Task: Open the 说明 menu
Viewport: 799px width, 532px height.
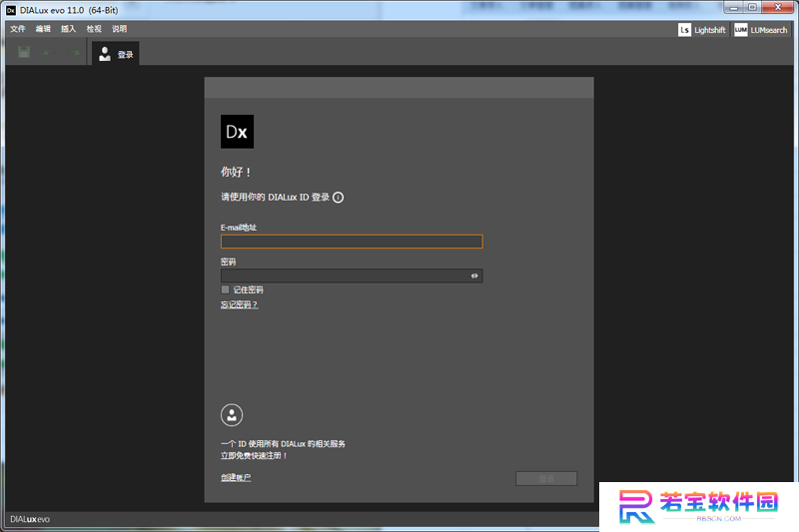Action: click(119, 29)
